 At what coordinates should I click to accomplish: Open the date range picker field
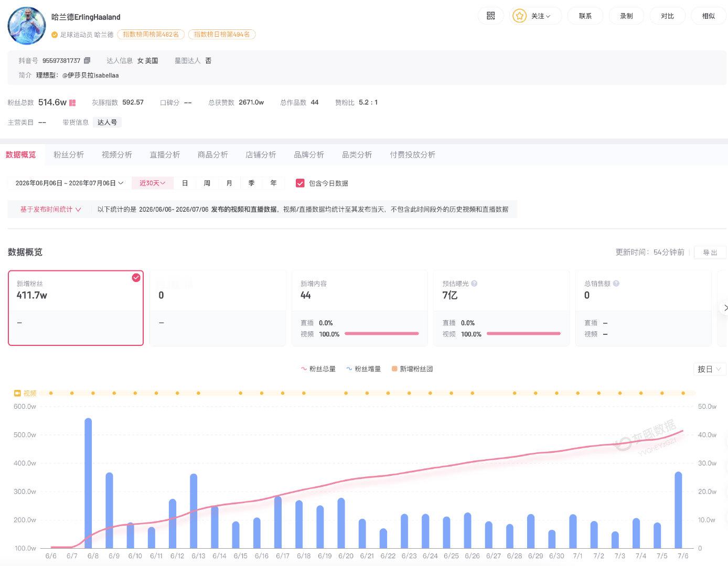[x=69, y=183]
